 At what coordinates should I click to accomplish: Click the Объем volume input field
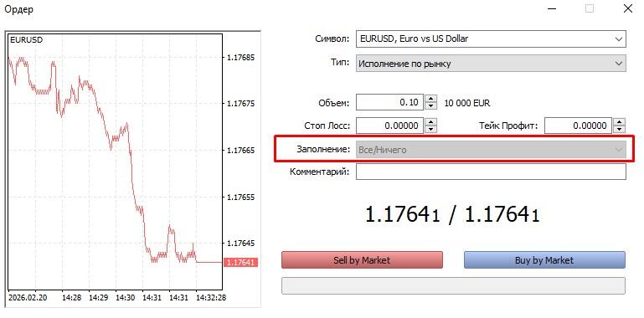[x=389, y=102]
